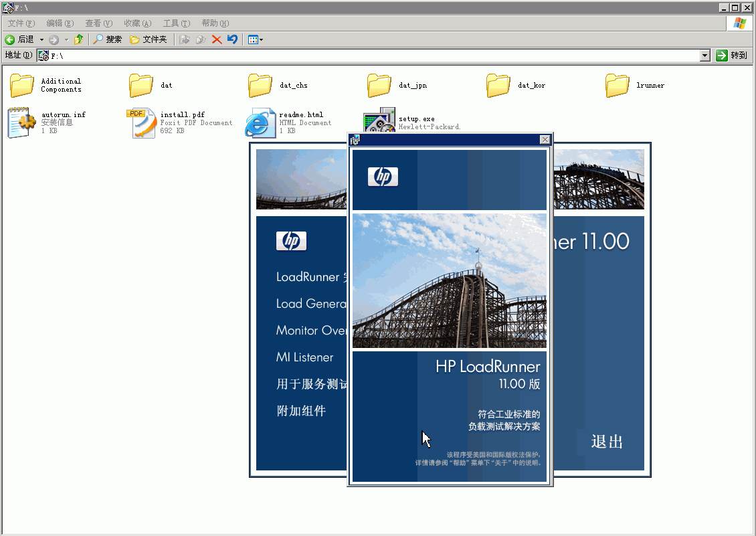The image size is (756, 536).
Task: Click the 搜索 search toolbar button
Action: [107, 39]
